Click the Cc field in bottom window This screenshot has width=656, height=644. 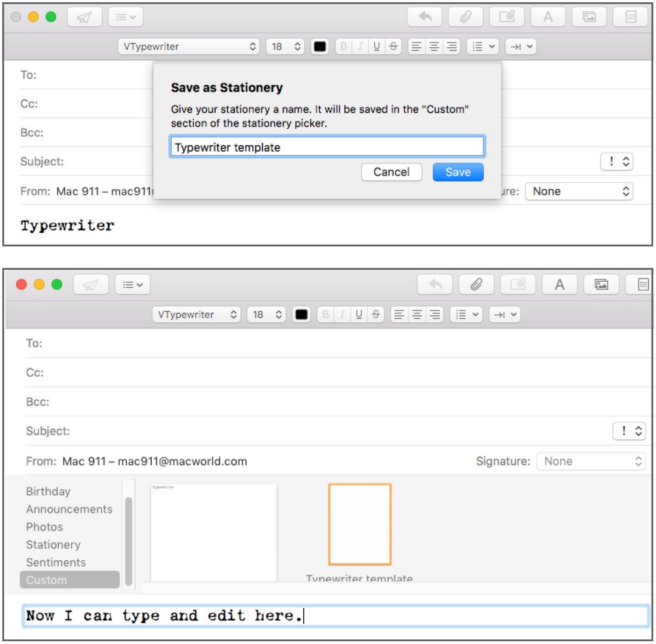339,372
